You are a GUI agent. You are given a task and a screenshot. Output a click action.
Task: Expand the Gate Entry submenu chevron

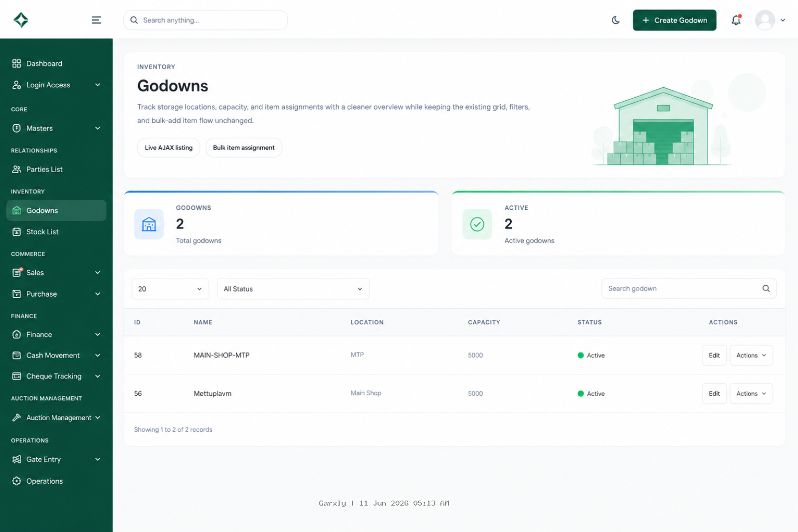point(98,459)
